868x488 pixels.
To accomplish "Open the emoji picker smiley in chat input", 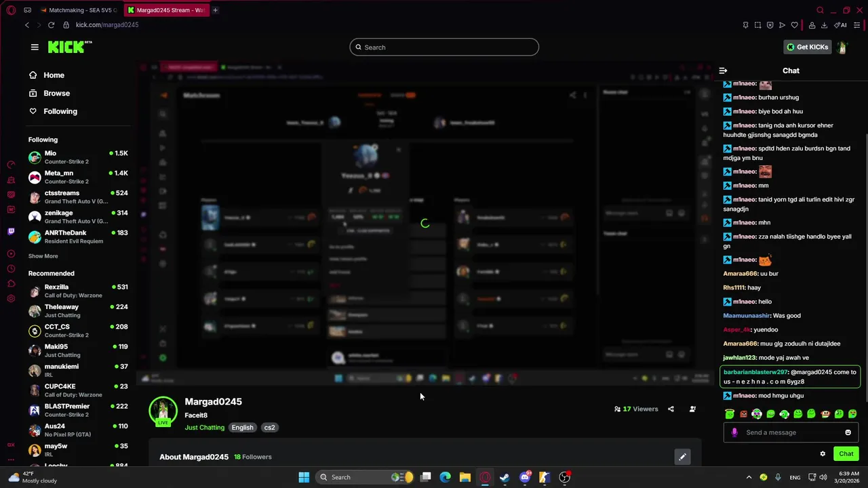I will pyautogui.click(x=848, y=432).
